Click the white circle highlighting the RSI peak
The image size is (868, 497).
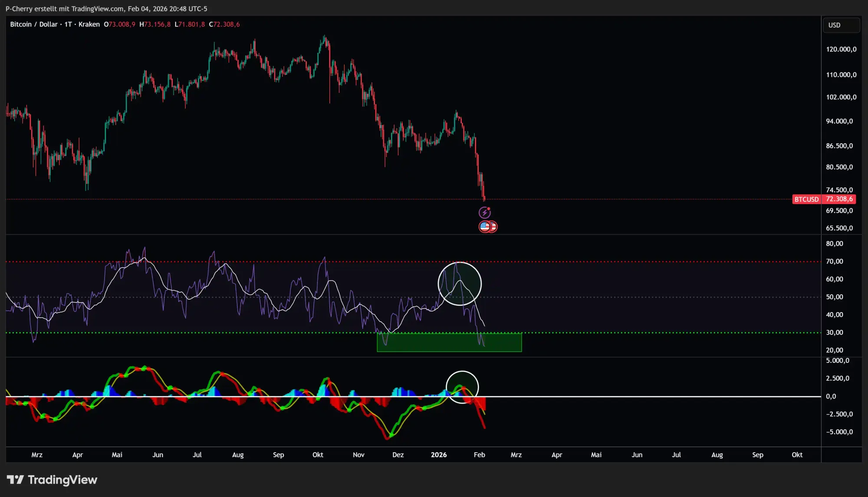(459, 283)
